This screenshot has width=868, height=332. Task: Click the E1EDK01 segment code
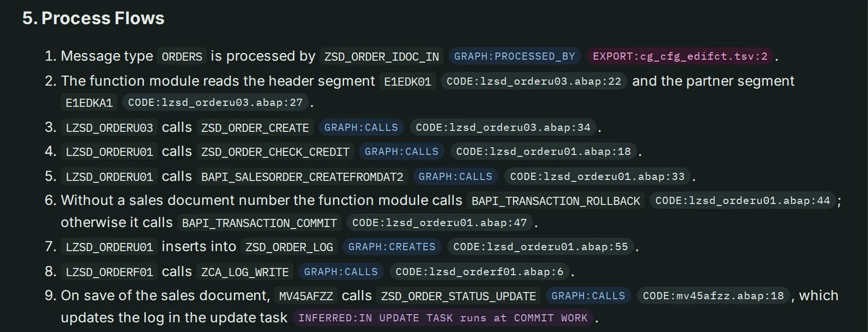[408, 81]
